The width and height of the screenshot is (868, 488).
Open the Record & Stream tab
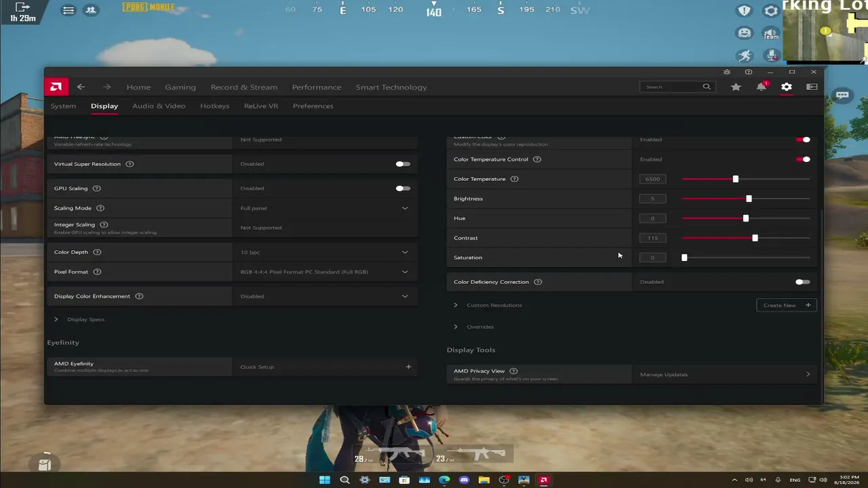point(244,87)
